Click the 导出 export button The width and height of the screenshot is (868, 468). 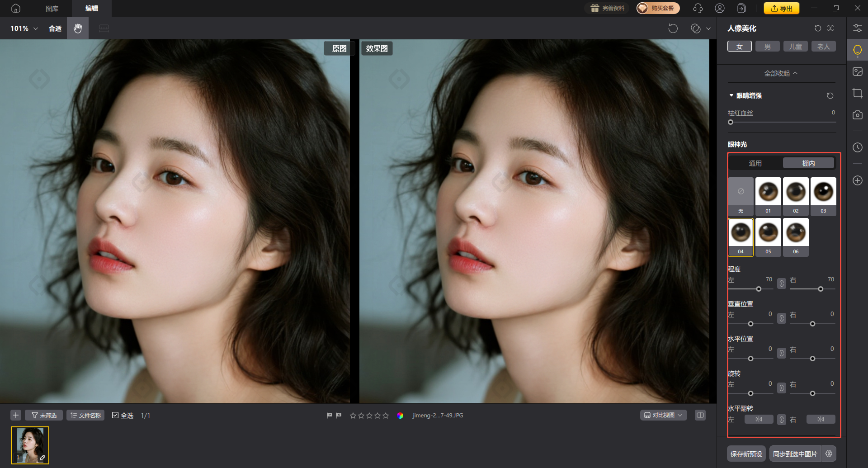(x=781, y=8)
